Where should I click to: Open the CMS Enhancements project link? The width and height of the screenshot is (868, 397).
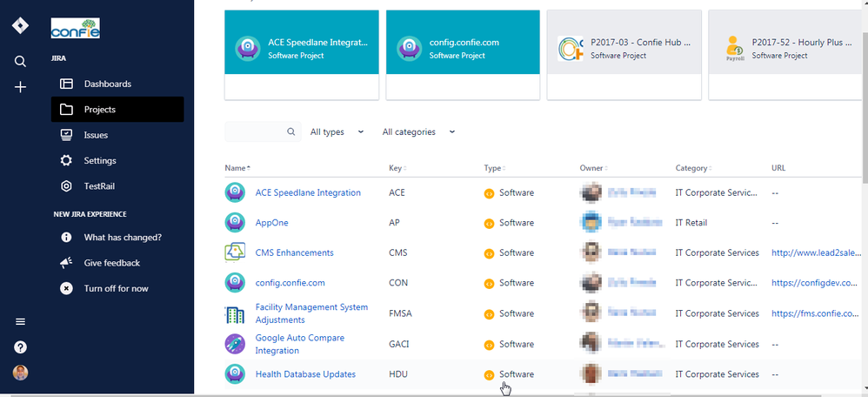295,252
